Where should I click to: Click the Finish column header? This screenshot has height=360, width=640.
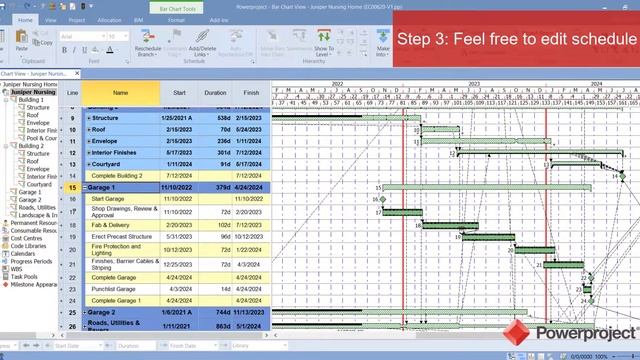(251, 93)
